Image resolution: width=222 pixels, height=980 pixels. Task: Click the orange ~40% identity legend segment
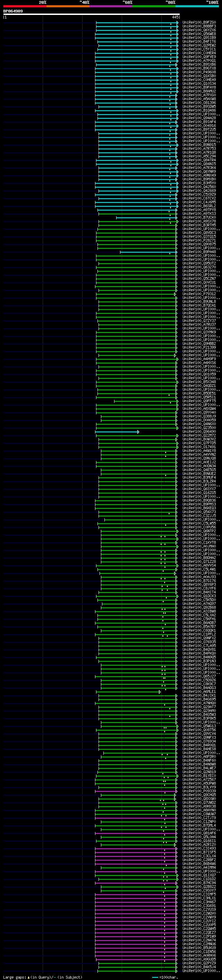point(68,6)
